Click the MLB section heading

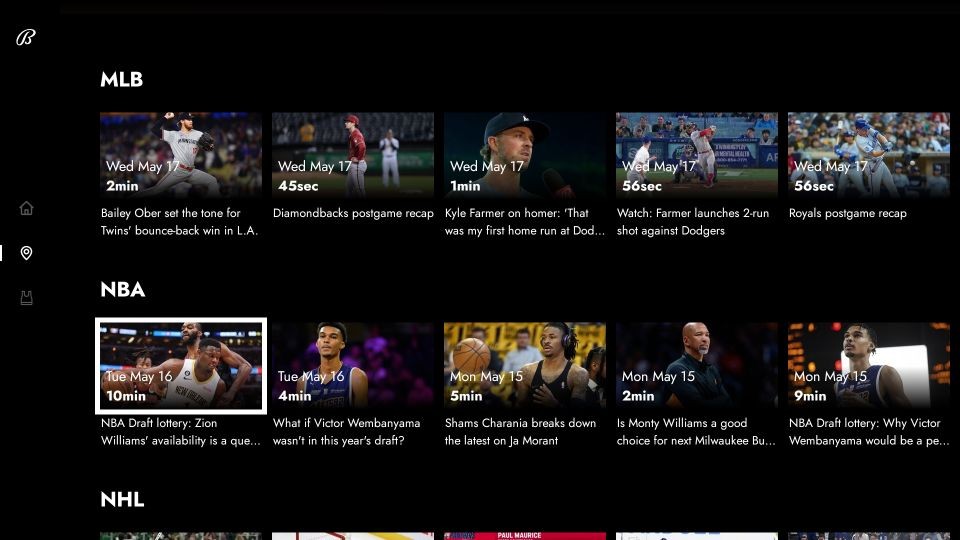(122, 80)
